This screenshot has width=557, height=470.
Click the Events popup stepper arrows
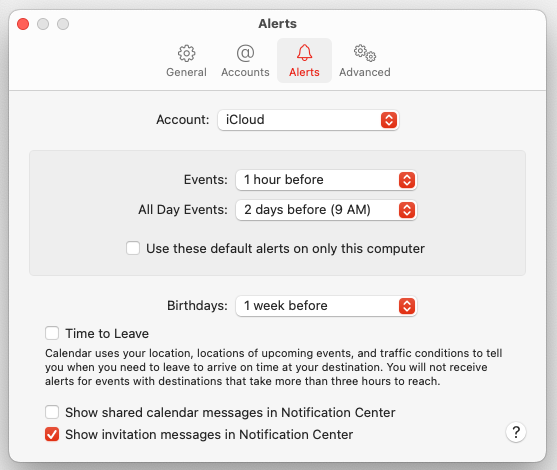(407, 180)
